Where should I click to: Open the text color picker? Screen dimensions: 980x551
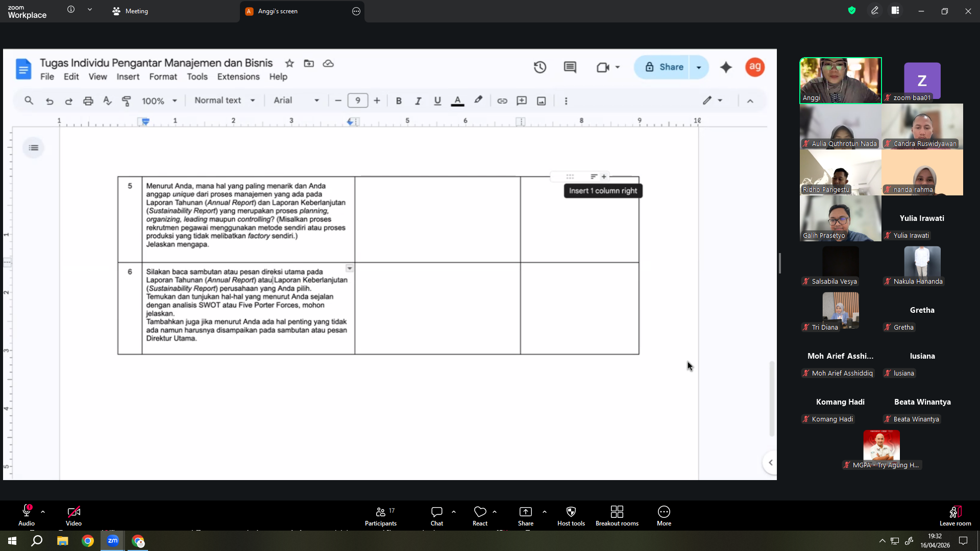coord(457,101)
